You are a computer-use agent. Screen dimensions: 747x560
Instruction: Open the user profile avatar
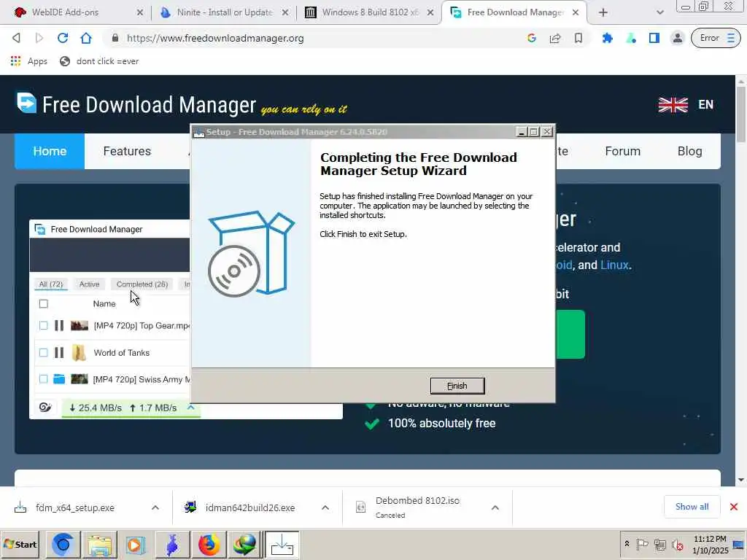(677, 38)
